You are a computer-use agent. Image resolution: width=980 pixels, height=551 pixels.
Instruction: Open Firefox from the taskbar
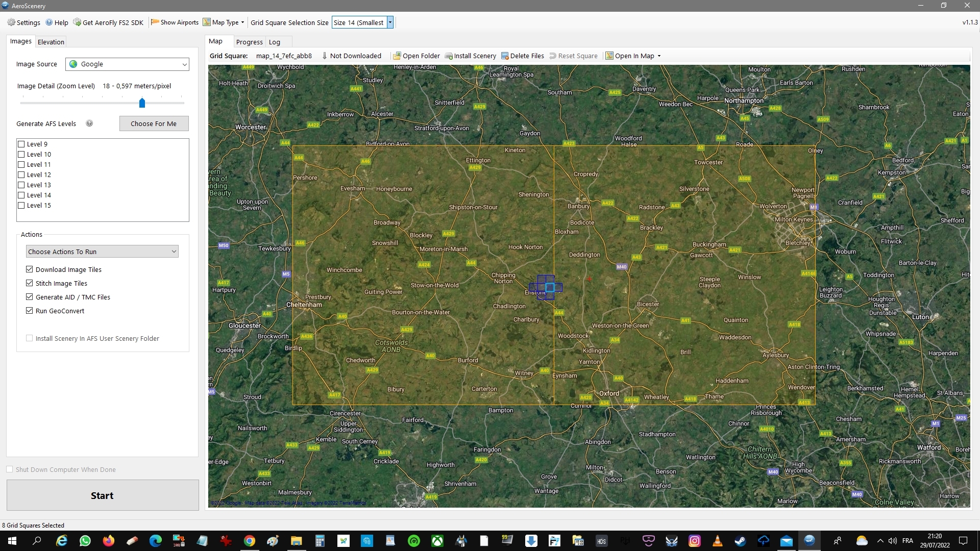tap(109, 541)
